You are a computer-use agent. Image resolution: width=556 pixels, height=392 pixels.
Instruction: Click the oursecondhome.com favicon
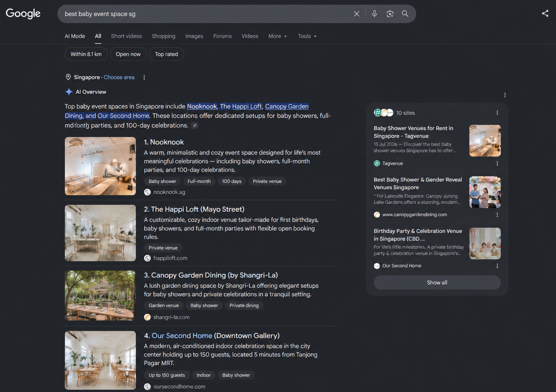coord(147,386)
